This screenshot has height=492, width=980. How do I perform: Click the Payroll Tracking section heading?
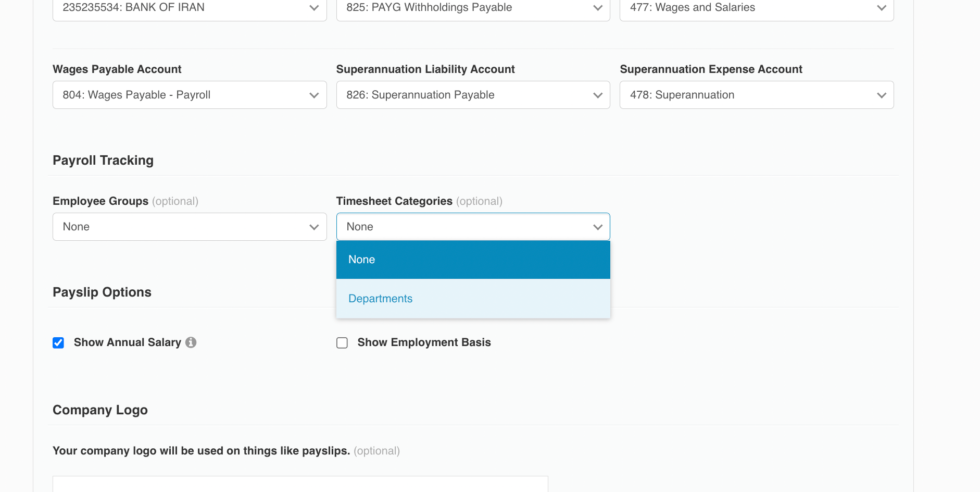103,160
